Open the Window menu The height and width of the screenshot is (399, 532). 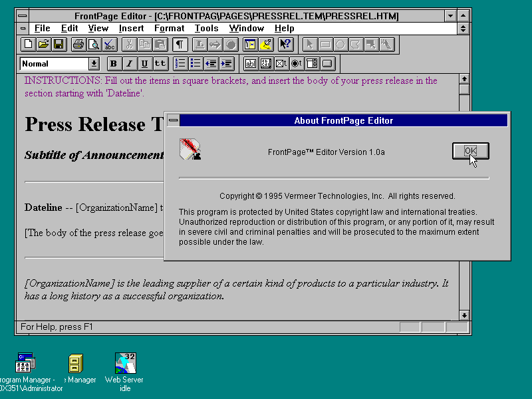246,28
